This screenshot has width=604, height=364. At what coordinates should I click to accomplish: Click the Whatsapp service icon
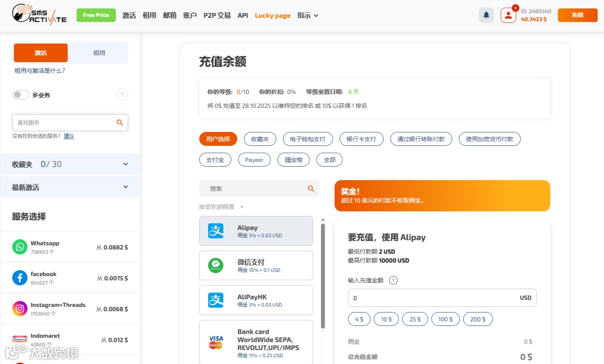pos(20,247)
